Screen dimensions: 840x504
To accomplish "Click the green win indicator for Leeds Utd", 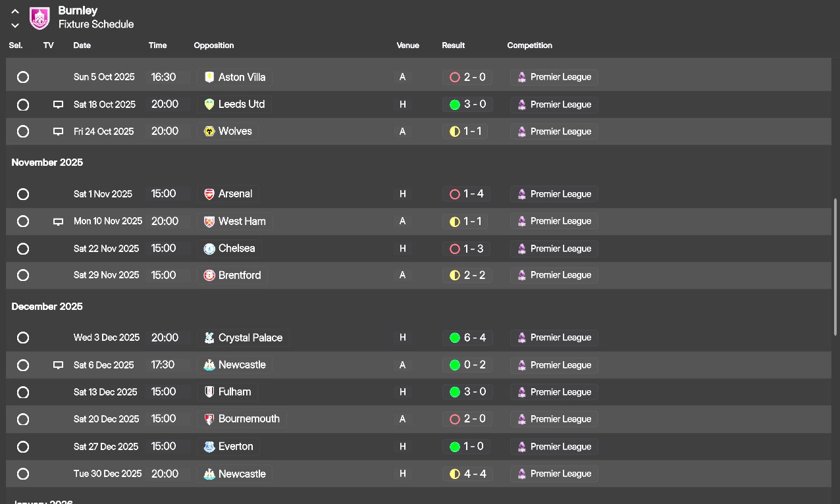I will click(x=454, y=105).
